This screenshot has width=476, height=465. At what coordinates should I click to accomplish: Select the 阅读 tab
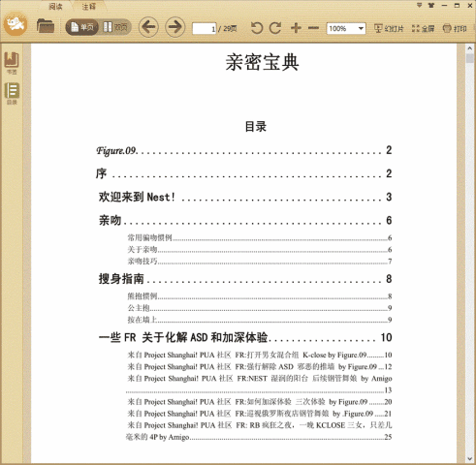coord(55,6)
